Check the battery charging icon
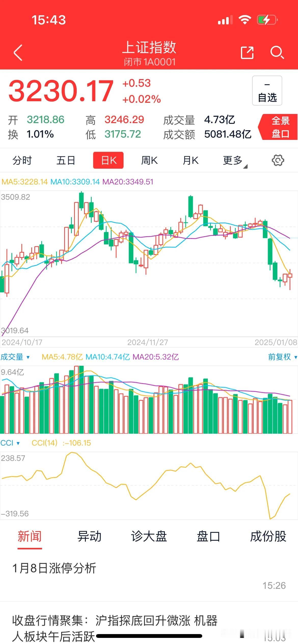The width and height of the screenshot is (298, 644). 267,20
